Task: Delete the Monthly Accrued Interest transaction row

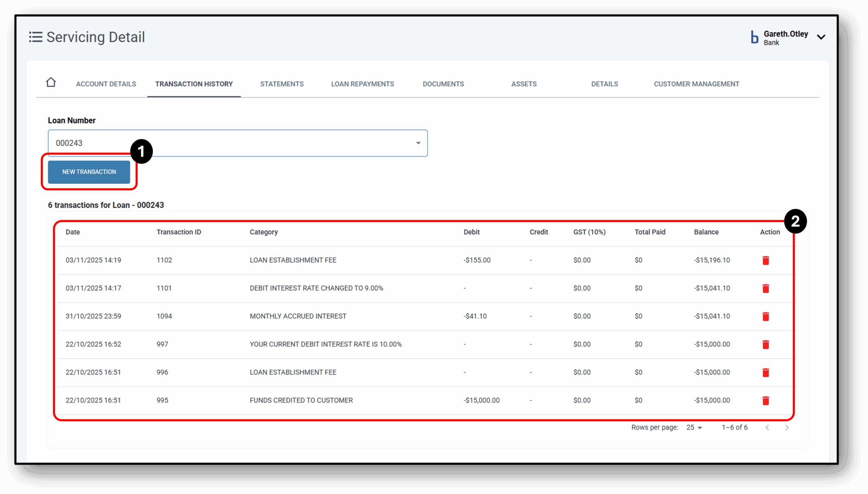Action: point(766,316)
